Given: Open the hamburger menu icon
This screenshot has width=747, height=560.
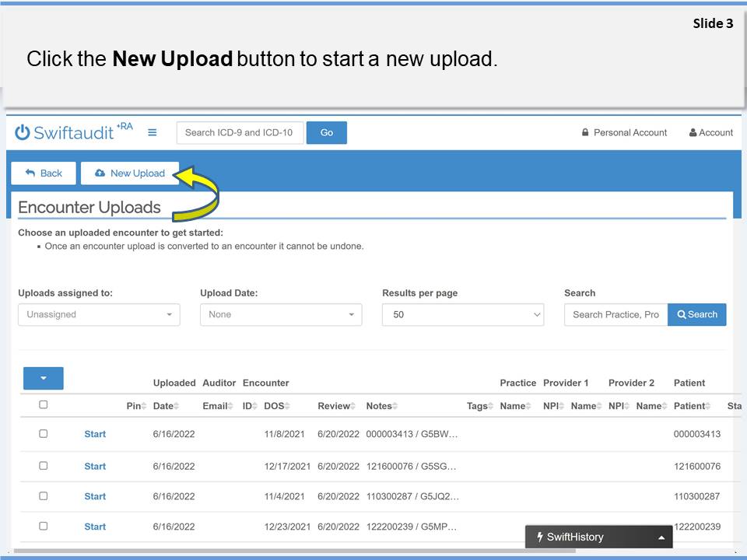Looking at the screenshot, I should 153,132.
